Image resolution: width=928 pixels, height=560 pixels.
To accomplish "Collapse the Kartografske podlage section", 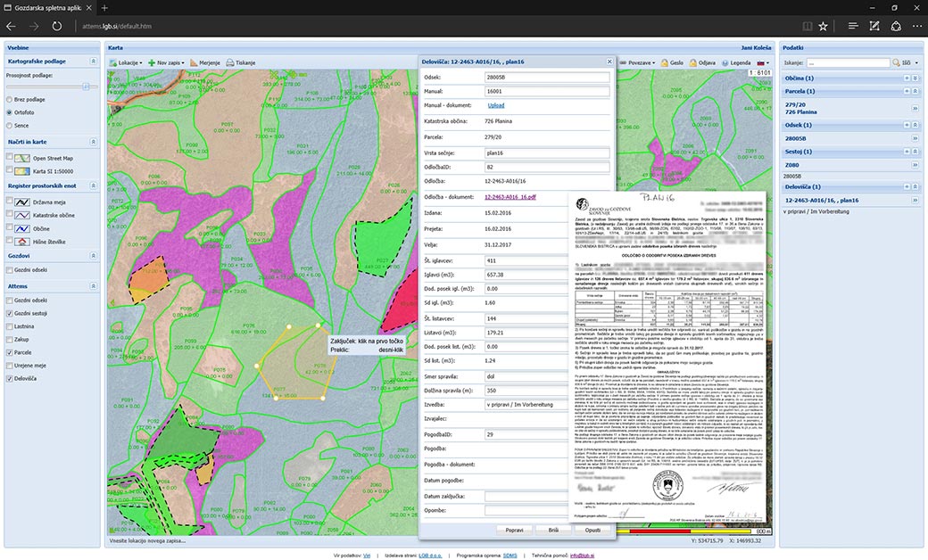I will pos(94,62).
